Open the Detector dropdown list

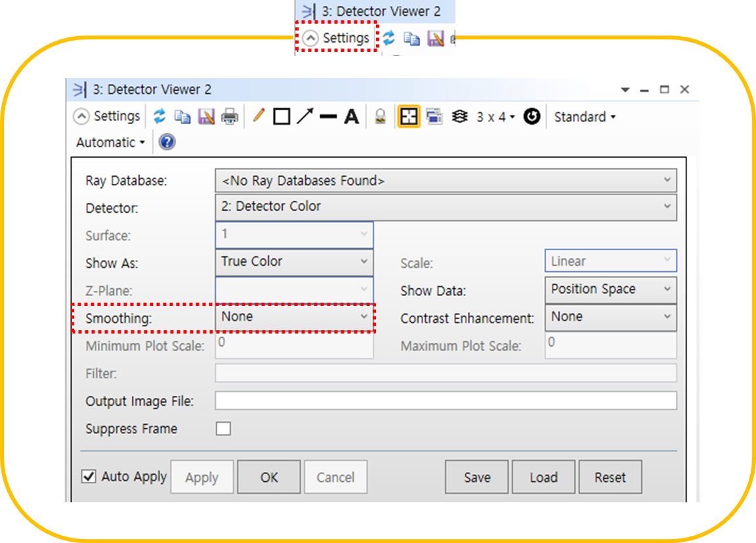point(446,206)
